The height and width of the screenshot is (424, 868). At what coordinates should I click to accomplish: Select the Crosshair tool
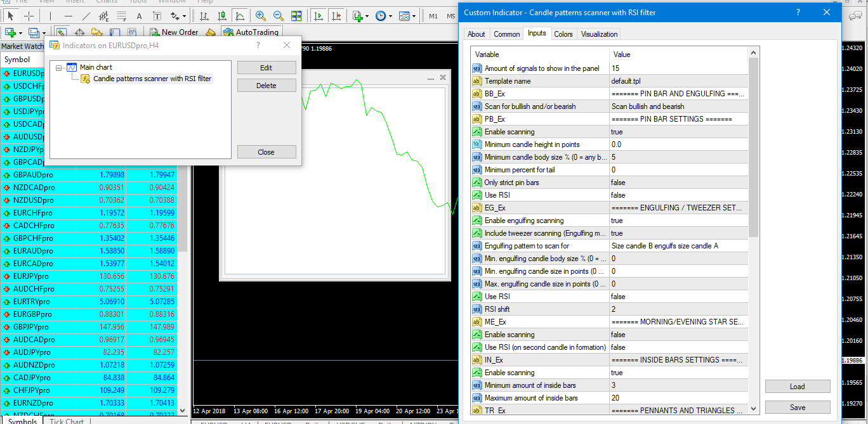click(x=29, y=16)
